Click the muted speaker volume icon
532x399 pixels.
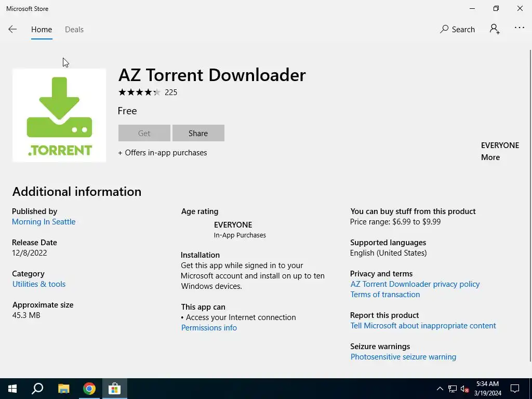pos(464,389)
